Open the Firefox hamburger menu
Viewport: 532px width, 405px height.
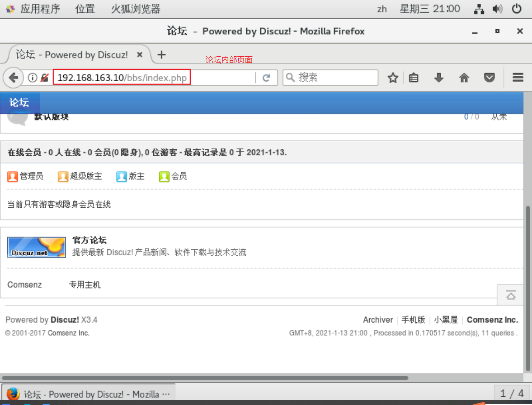tap(518, 78)
